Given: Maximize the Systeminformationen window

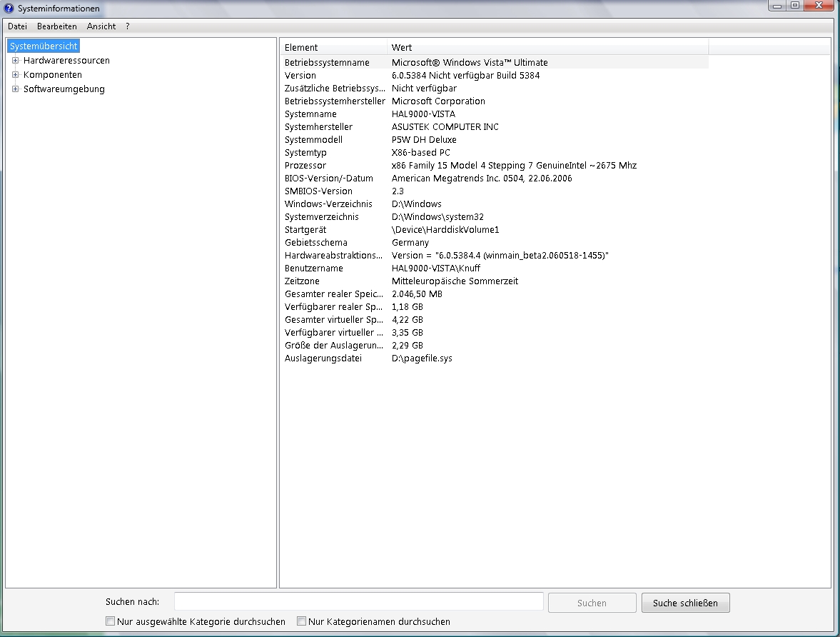Looking at the screenshot, I should (795, 6).
